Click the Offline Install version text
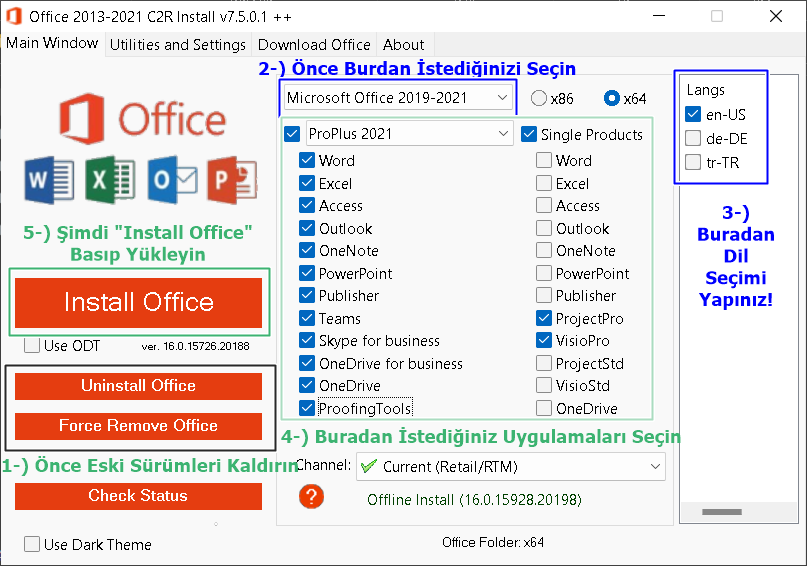 pyautogui.click(x=475, y=500)
